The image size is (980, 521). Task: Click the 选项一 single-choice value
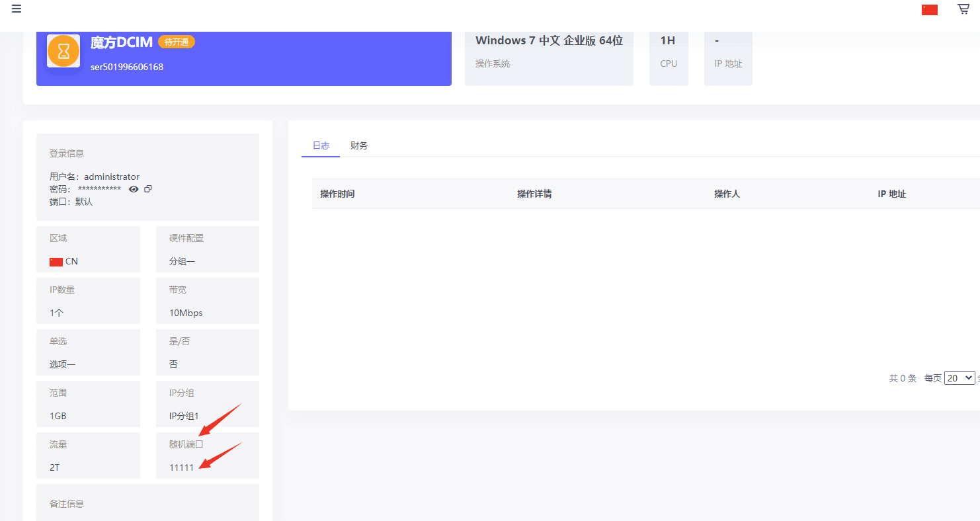(x=63, y=364)
